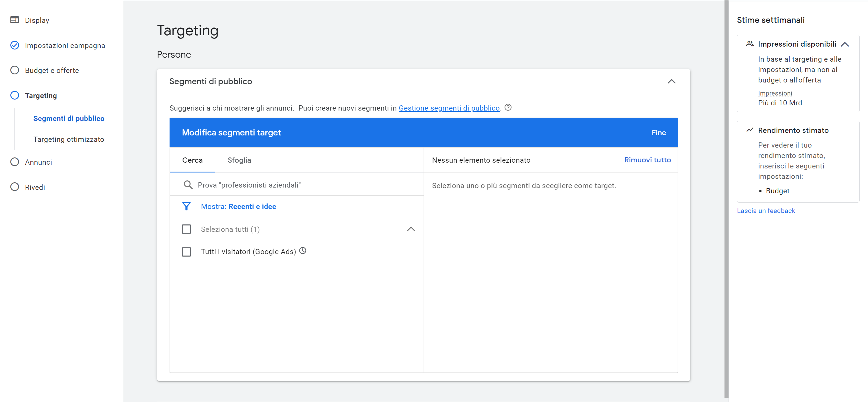
Task: Click the search magnifier icon
Action: pyautogui.click(x=188, y=185)
